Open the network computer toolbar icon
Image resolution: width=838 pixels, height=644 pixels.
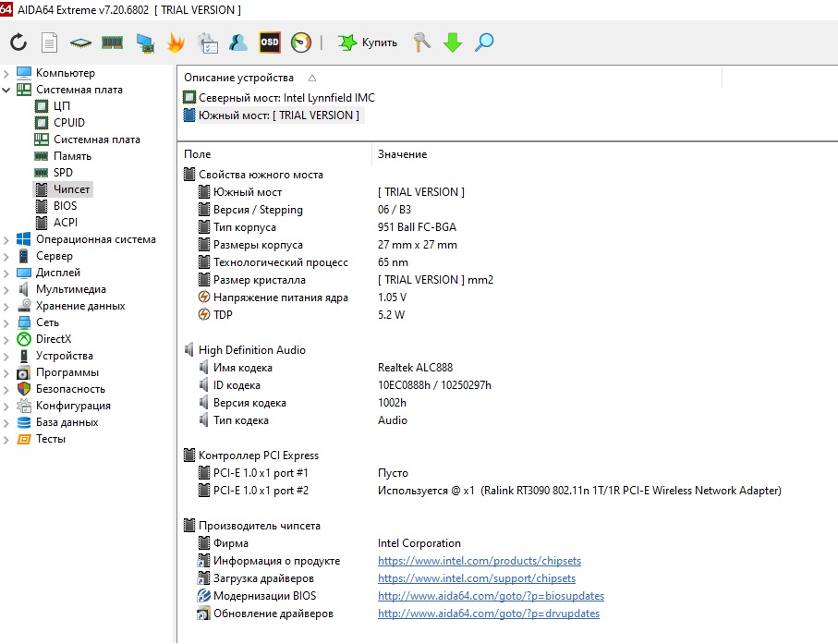pos(145,43)
